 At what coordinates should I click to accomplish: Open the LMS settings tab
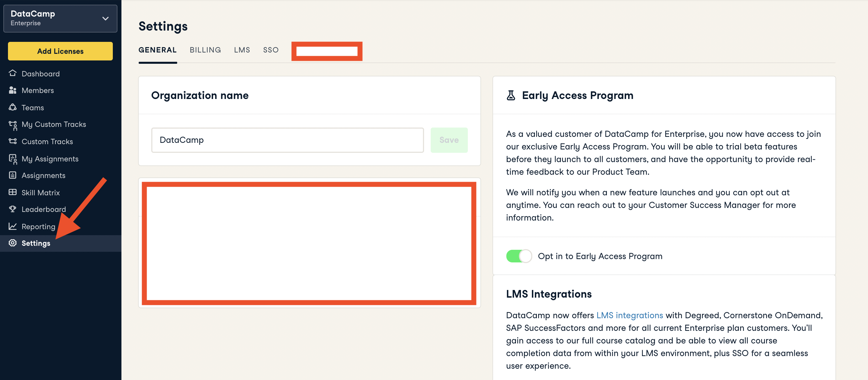[242, 50]
